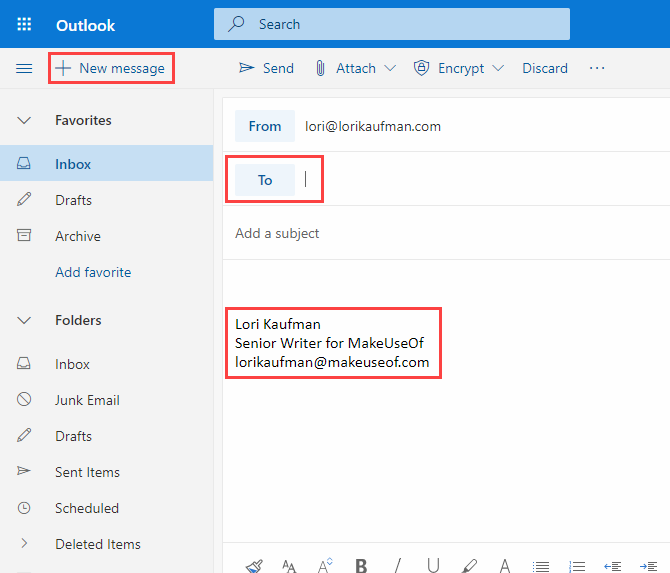Image resolution: width=670 pixels, height=573 pixels.
Task: Collapse the Favorites section
Action: pyautogui.click(x=24, y=120)
